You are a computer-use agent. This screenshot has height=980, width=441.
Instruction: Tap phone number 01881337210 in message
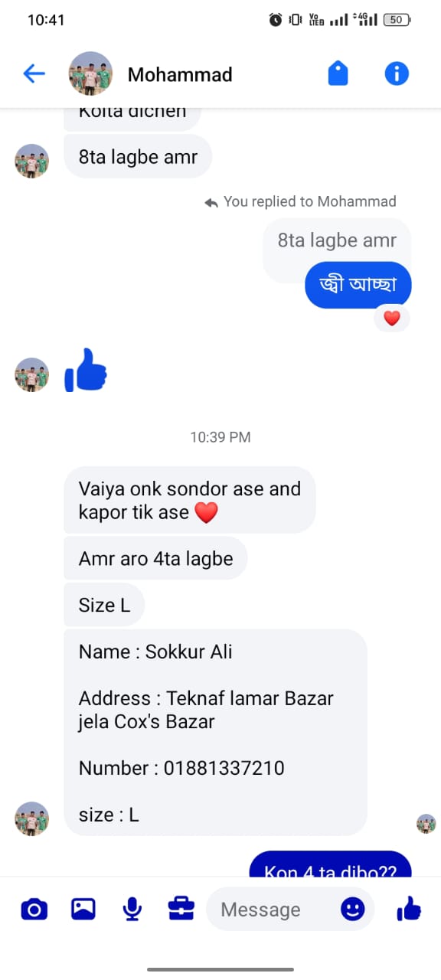click(x=224, y=768)
